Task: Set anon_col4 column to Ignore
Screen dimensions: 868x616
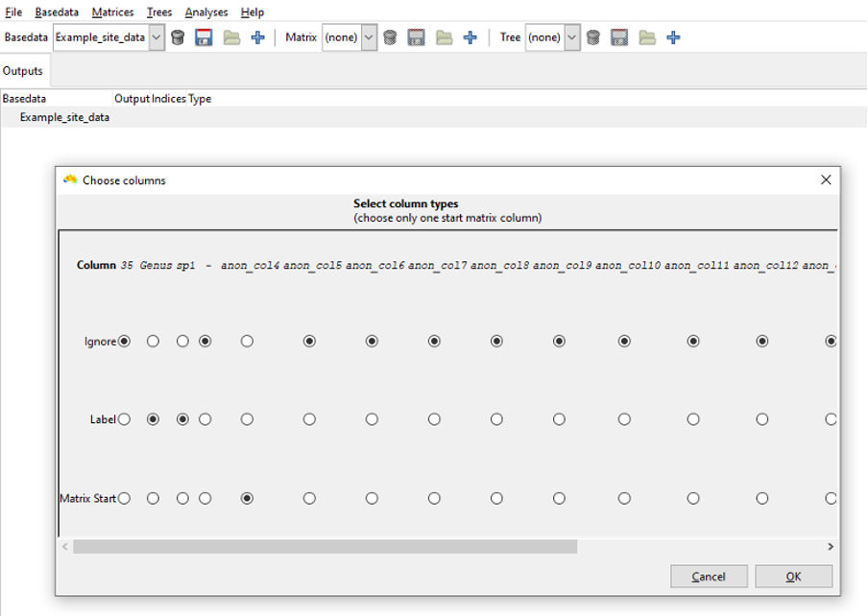Action: pos(247,341)
